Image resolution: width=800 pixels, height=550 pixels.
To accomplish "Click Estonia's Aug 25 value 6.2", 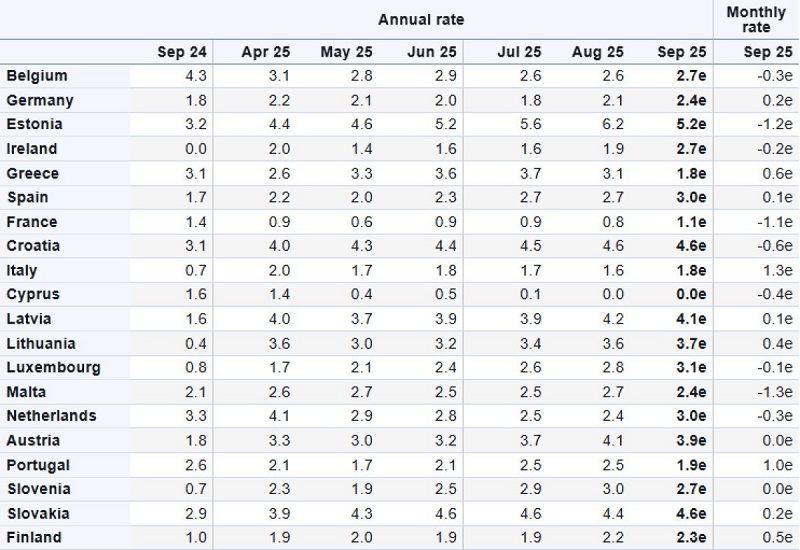I will pyautogui.click(x=612, y=125).
